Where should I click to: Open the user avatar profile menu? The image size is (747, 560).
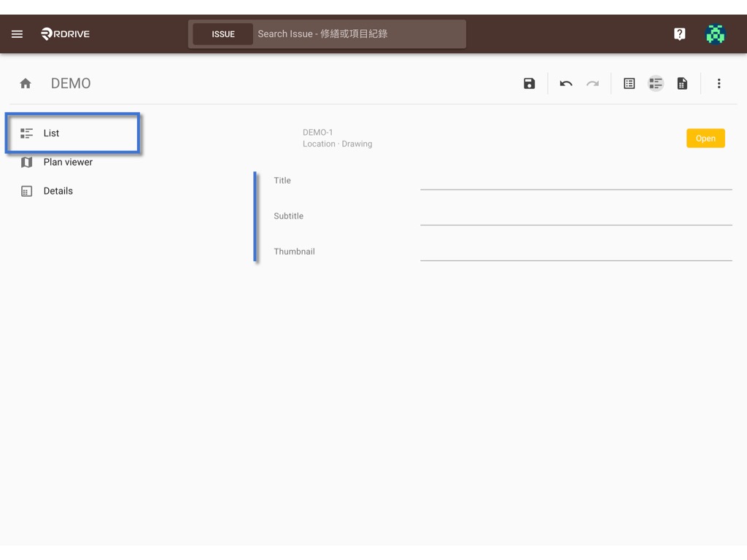715,34
